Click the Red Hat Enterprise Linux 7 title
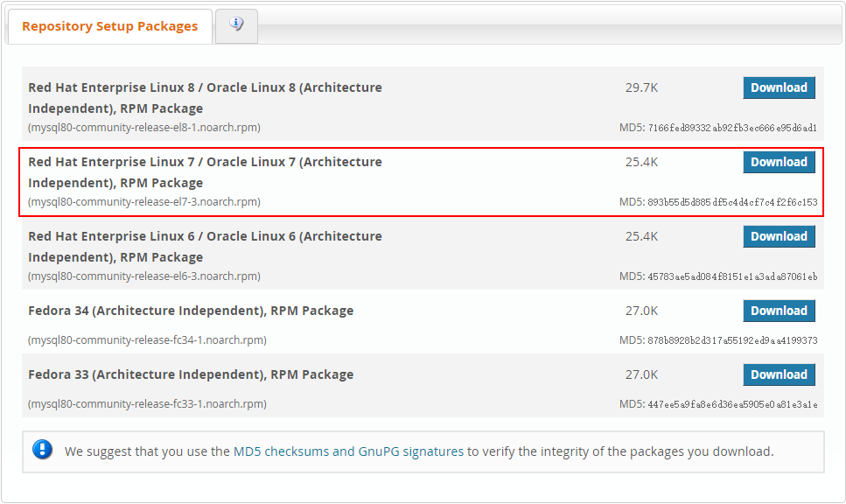 coord(205,172)
